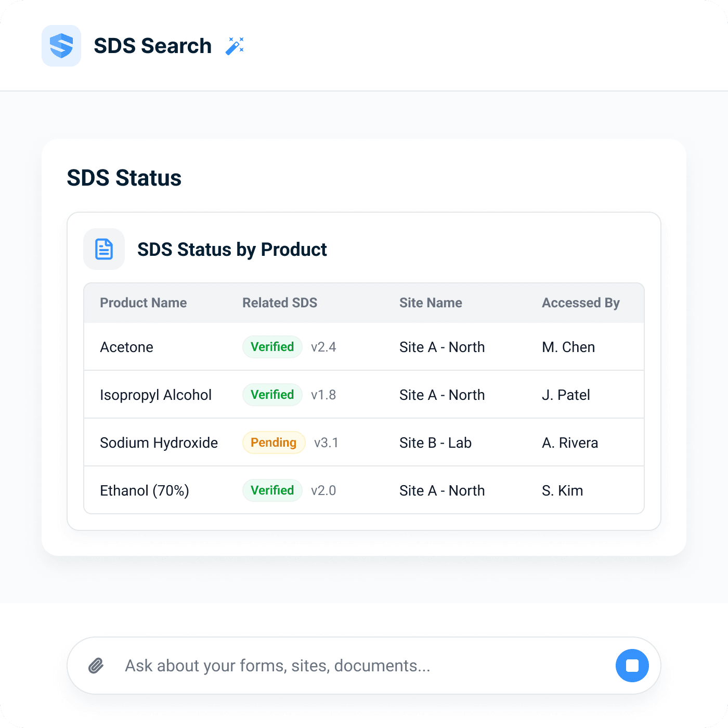Viewport: 728px width, 728px height.
Task: Click the Site Name column header
Action: 431,303
